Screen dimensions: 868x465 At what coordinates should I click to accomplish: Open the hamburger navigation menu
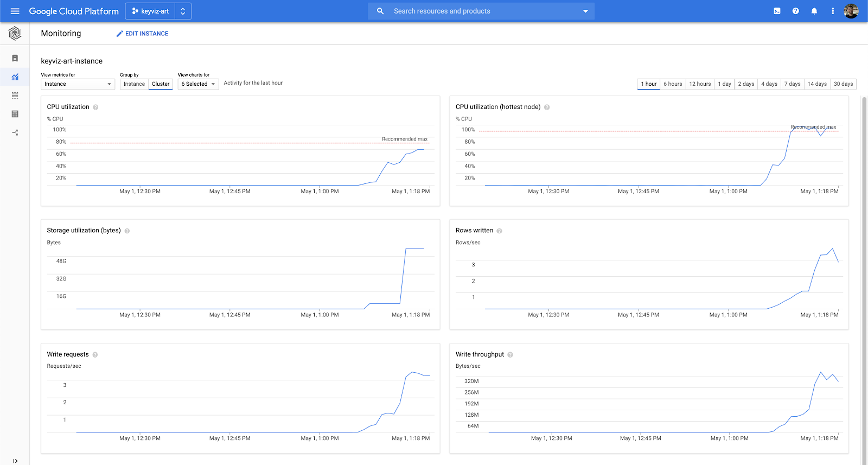(x=15, y=11)
